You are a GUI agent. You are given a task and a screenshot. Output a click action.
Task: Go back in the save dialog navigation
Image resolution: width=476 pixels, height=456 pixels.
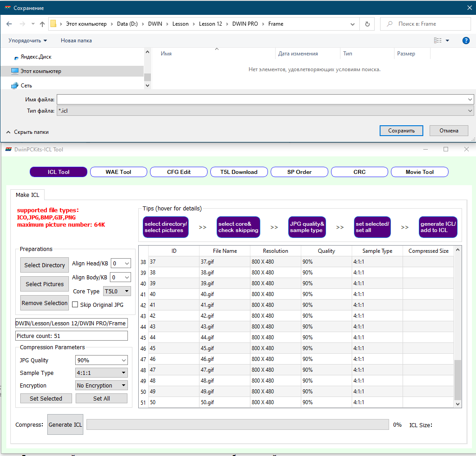pyautogui.click(x=9, y=24)
